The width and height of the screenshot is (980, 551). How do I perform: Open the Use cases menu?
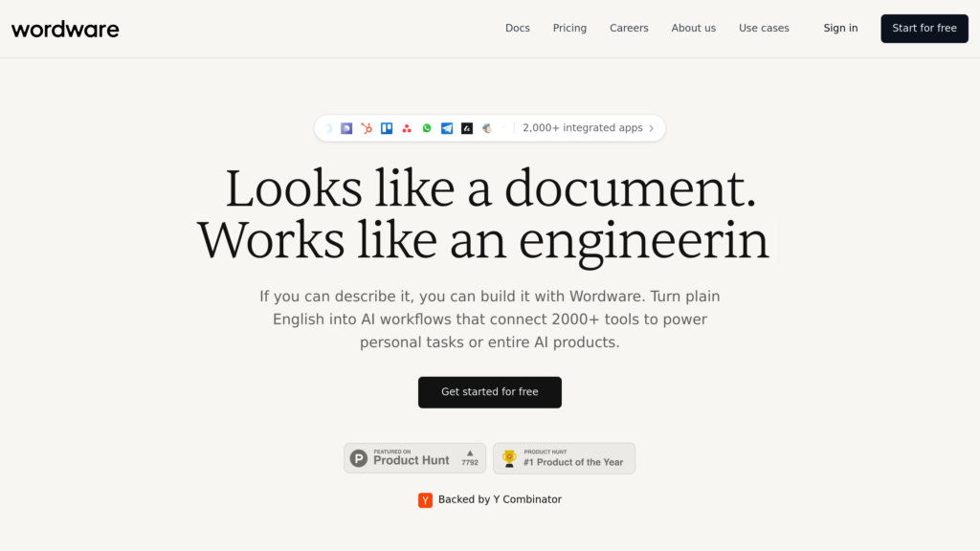[764, 28]
